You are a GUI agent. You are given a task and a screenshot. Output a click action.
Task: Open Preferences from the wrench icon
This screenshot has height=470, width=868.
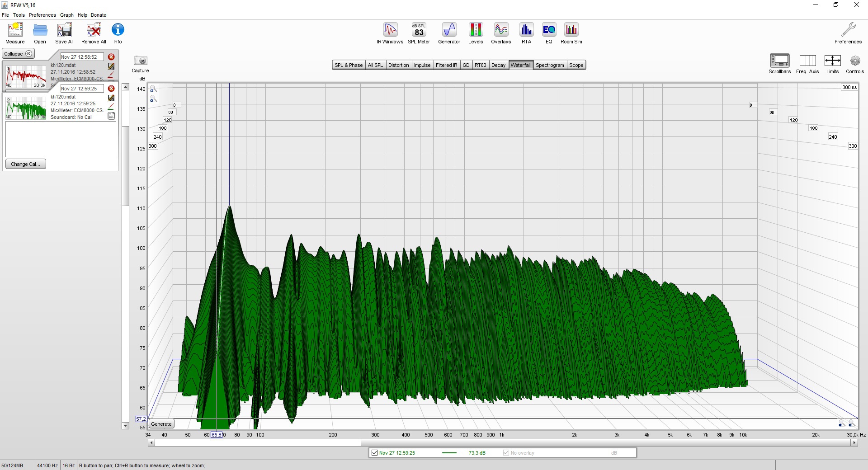848,33
